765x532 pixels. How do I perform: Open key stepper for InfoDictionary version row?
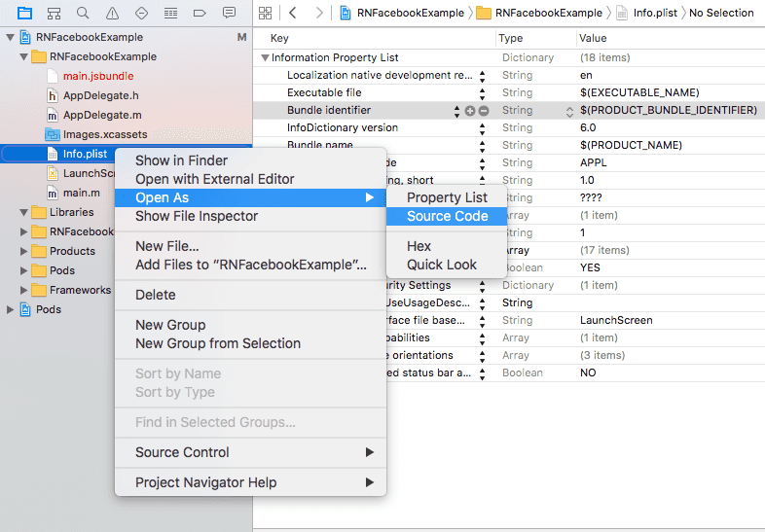(482, 128)
